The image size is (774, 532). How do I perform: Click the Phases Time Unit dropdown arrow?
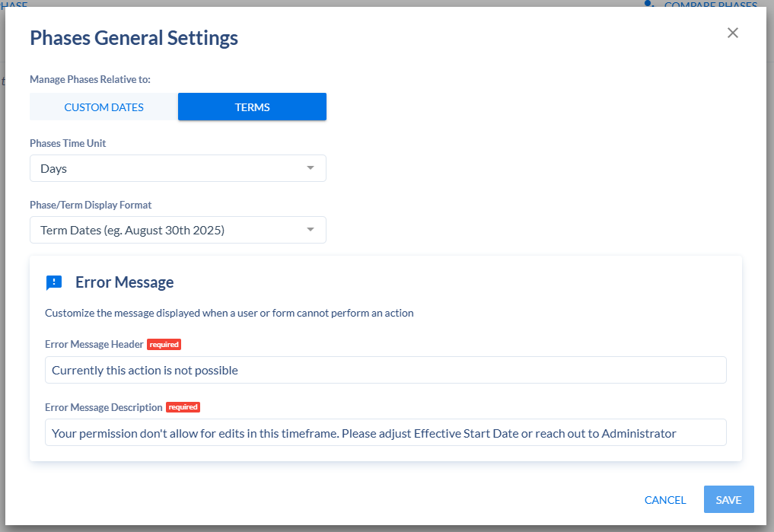point(311,168)
